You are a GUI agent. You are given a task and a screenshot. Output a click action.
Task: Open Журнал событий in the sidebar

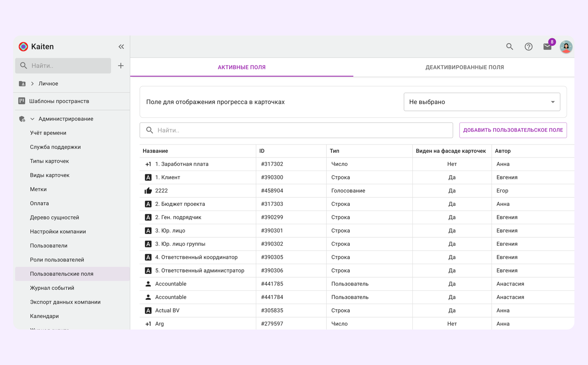[52, 288]
